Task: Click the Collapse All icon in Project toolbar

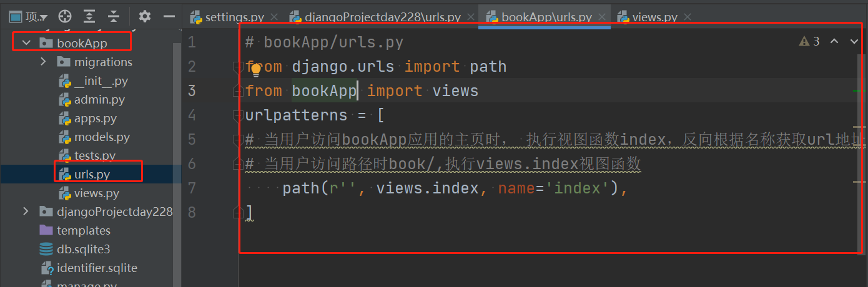Action: click(x=113, y=16)
